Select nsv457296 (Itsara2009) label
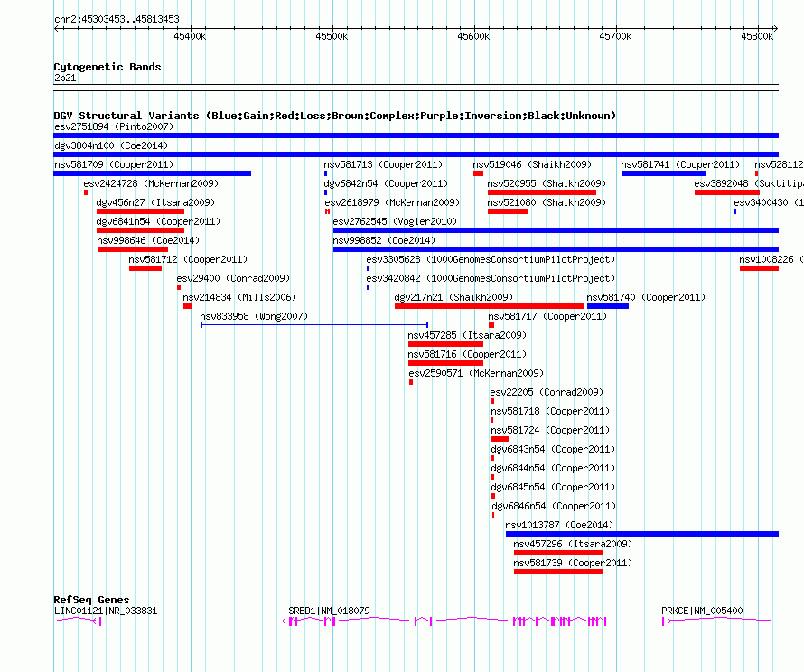The height and width of the screenshot is (672, 804). pyautogui.click(x=573, y=544)
